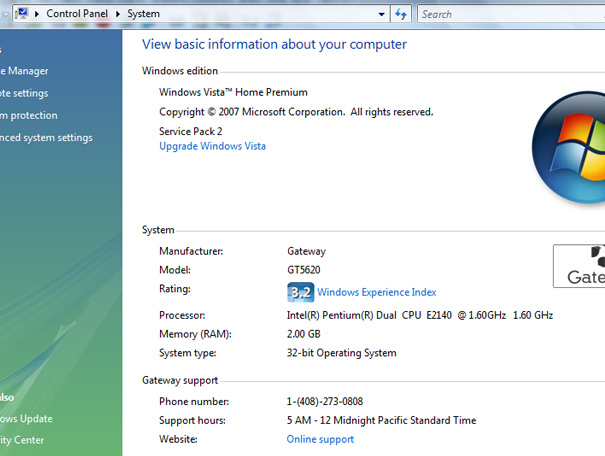605x456 pixels.
Task: Open the Windows Experience Index link
Action: pos(377,292)
